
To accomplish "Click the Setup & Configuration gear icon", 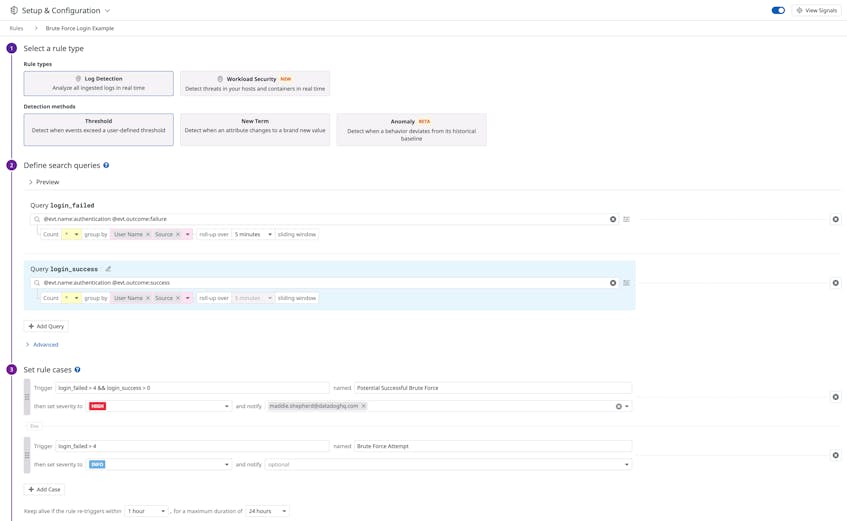I will [14, 10].
